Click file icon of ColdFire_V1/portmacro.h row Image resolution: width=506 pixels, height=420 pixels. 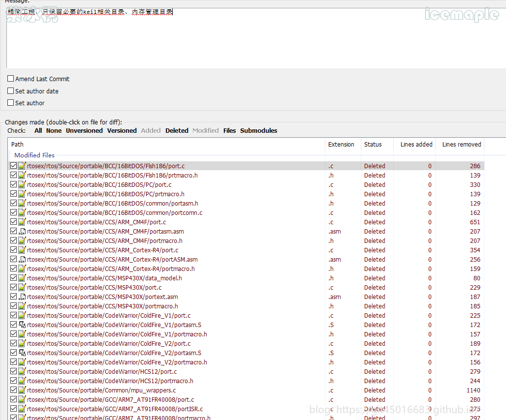pos(22,334)
